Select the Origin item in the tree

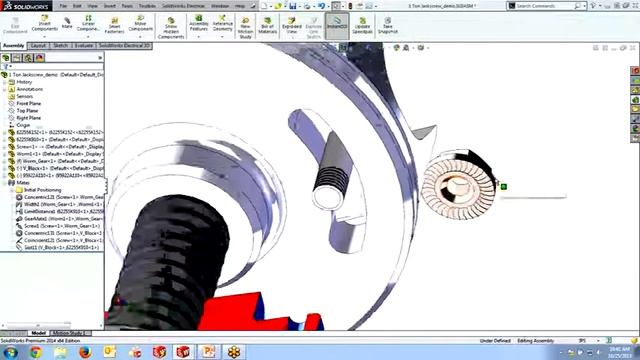coord(23,125)
